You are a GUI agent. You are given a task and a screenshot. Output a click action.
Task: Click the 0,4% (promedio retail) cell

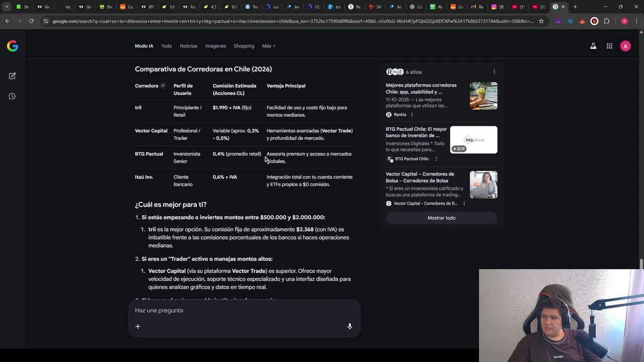(x=237, y=154)
